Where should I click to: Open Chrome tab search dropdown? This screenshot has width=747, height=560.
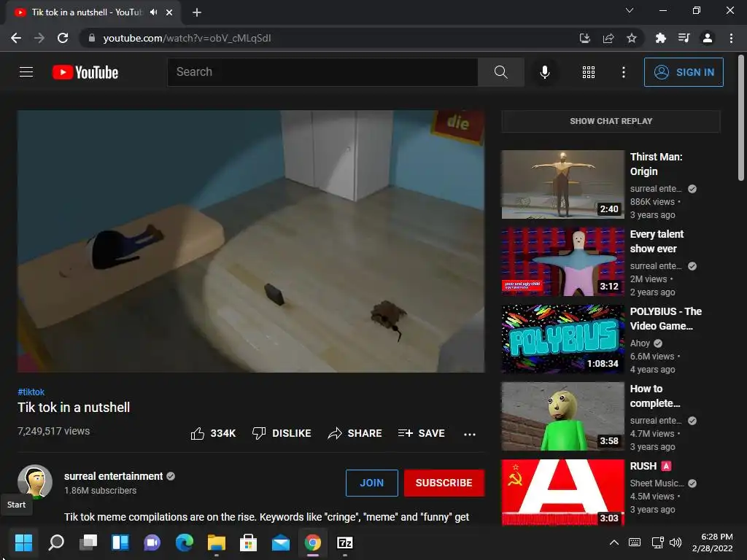630,10
